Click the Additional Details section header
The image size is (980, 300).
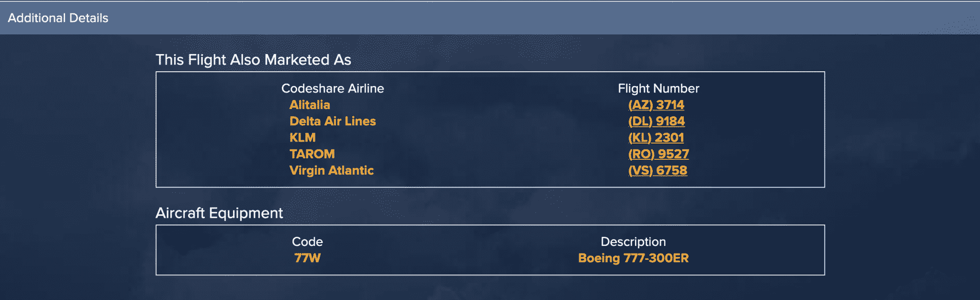[x=490, y=18]
